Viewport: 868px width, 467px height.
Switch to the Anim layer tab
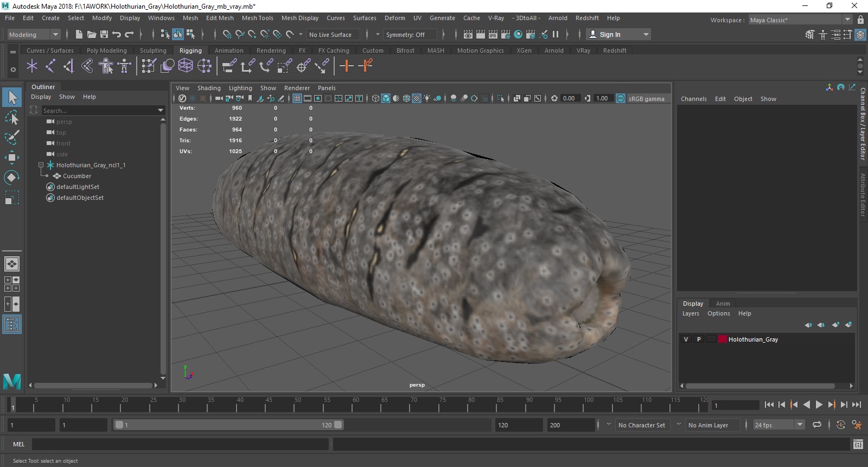click(723, 304)
